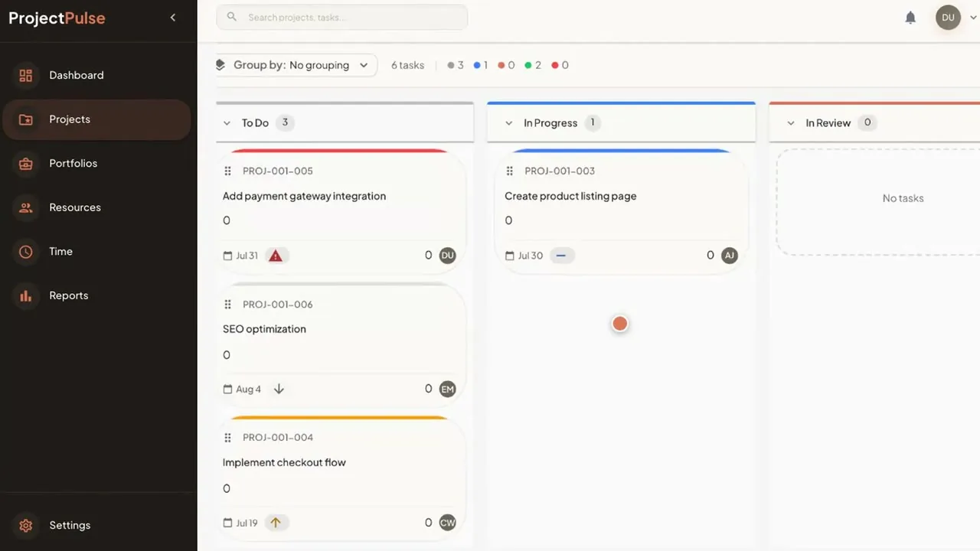This screenshot has height=551, width=980.
Task: Click the Jul 31 due date
Action: [x=240, y=256]
